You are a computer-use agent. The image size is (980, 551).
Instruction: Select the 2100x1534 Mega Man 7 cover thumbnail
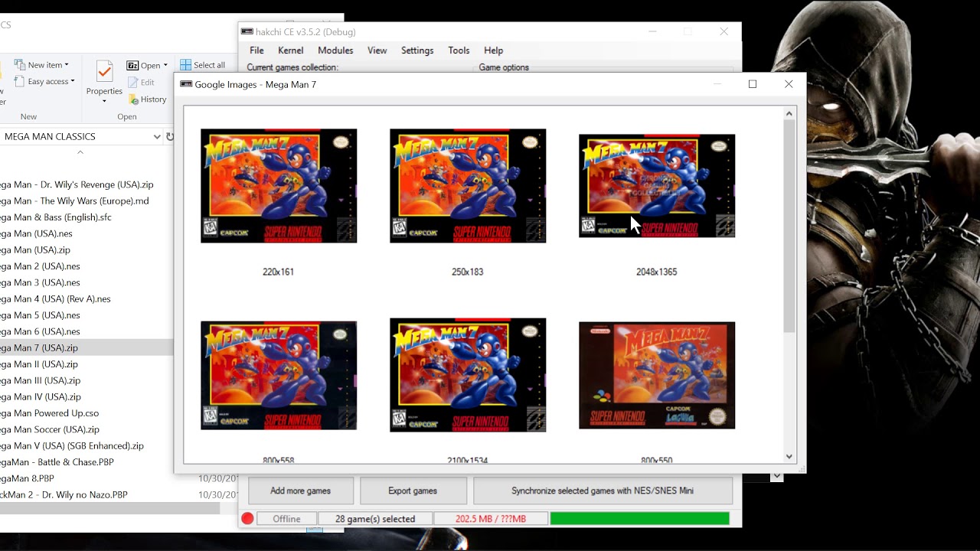[468, 375]
